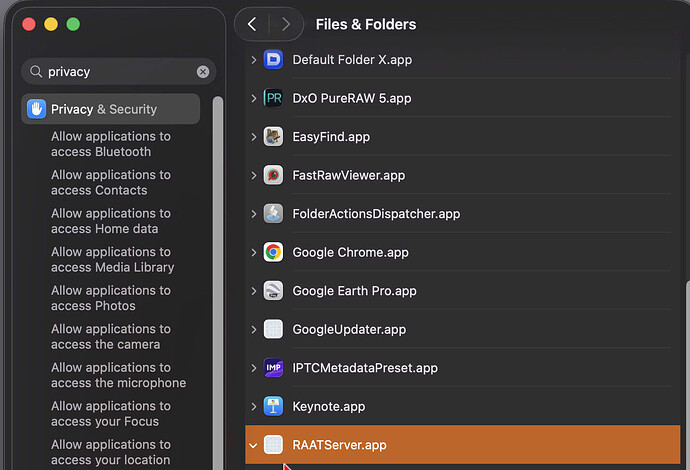The image size is (690, 470).
Task: Click the IPTCMetadataPreset app icon
Action: coord(273,368)
